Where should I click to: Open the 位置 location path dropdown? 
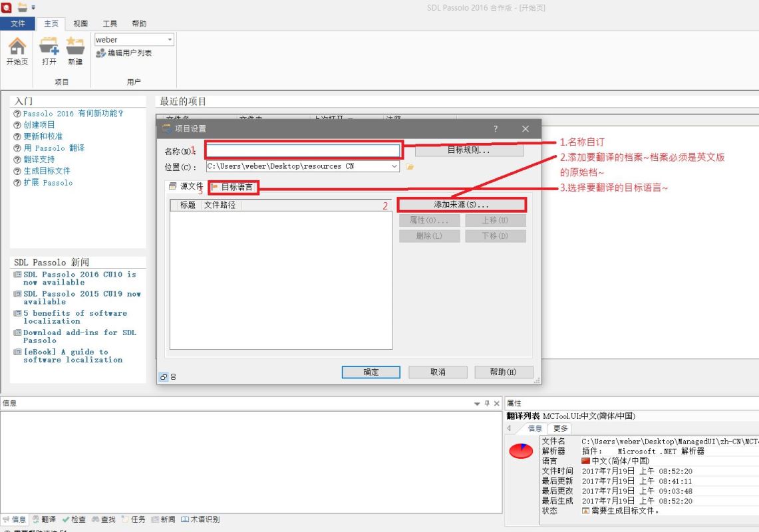click(x=394, y=166)
